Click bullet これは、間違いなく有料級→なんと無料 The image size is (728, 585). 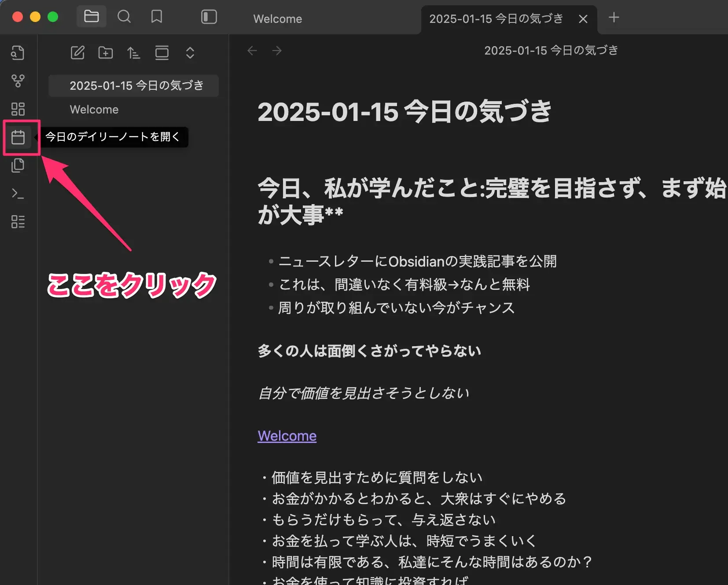404,285
